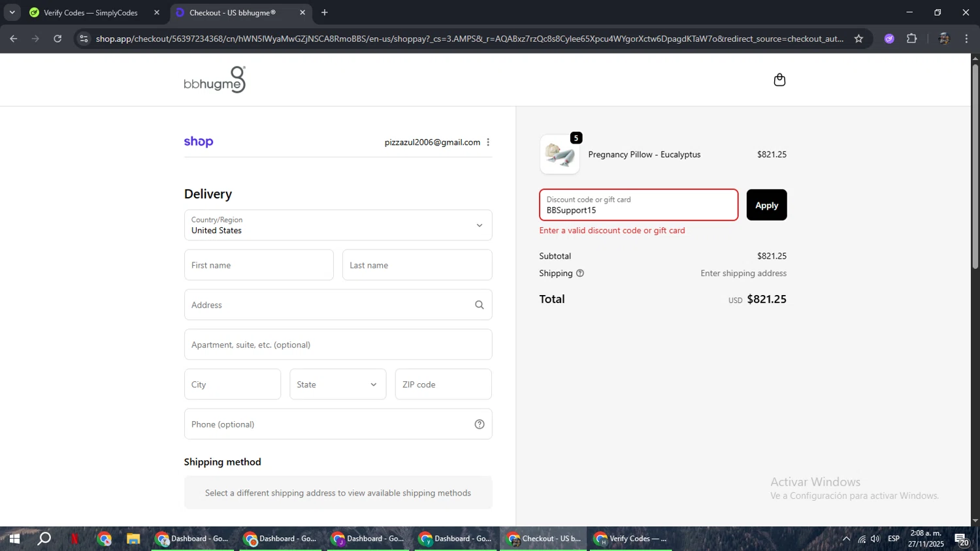This screenshot has width=980, height=551.
Task: Open Checkout US b... taskbar window
Action: [x=544, y=539]
